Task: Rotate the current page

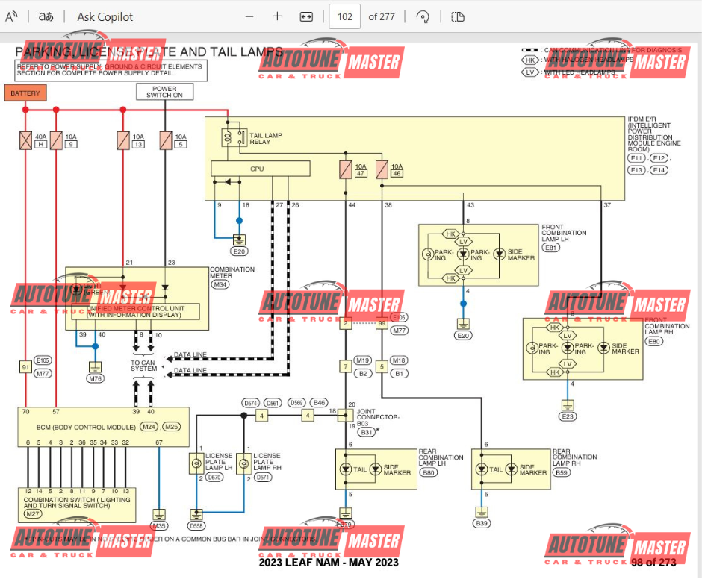Action: [x=423, y=16]
